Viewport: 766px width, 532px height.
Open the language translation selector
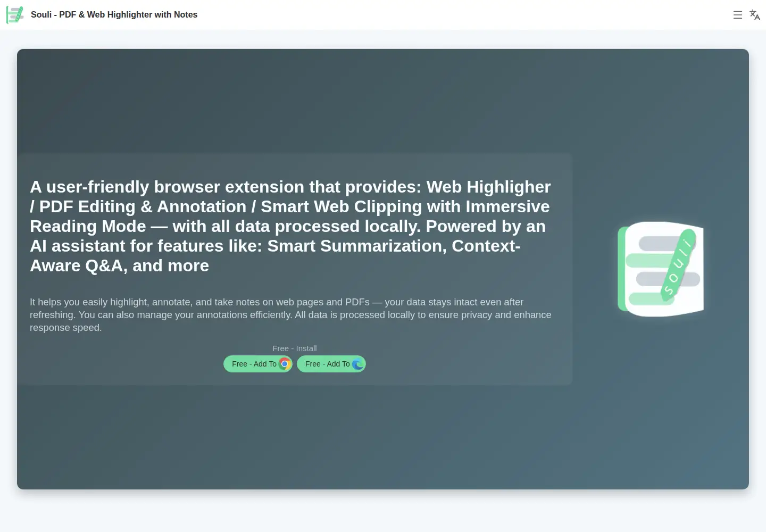tap(755, 15)
